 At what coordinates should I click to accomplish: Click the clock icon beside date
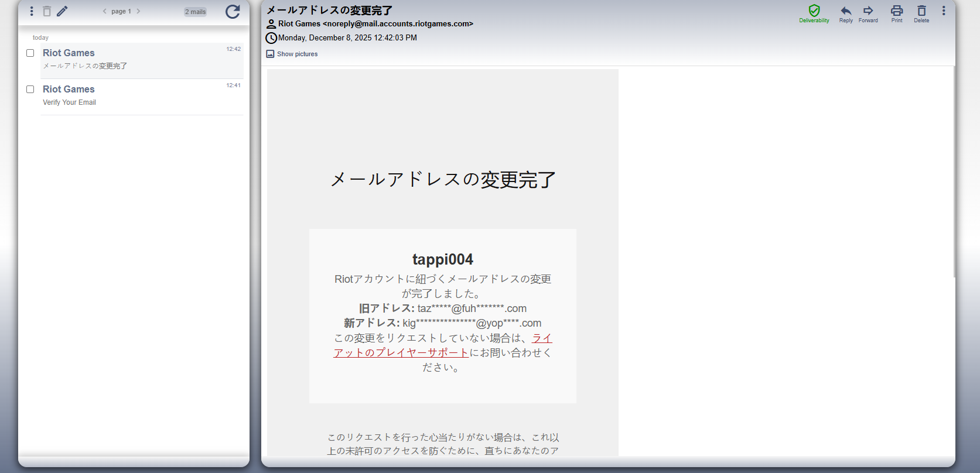[x=271, y=38]
